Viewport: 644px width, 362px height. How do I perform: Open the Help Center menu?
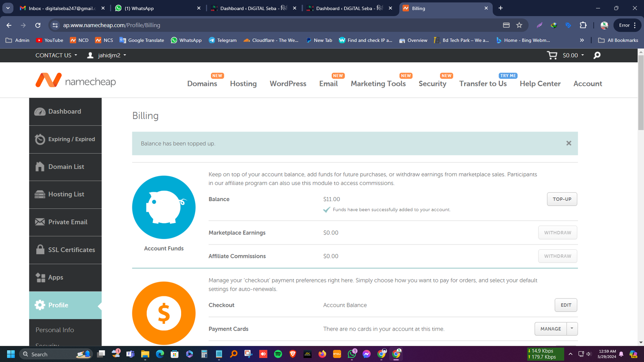[x=540, y=84]
